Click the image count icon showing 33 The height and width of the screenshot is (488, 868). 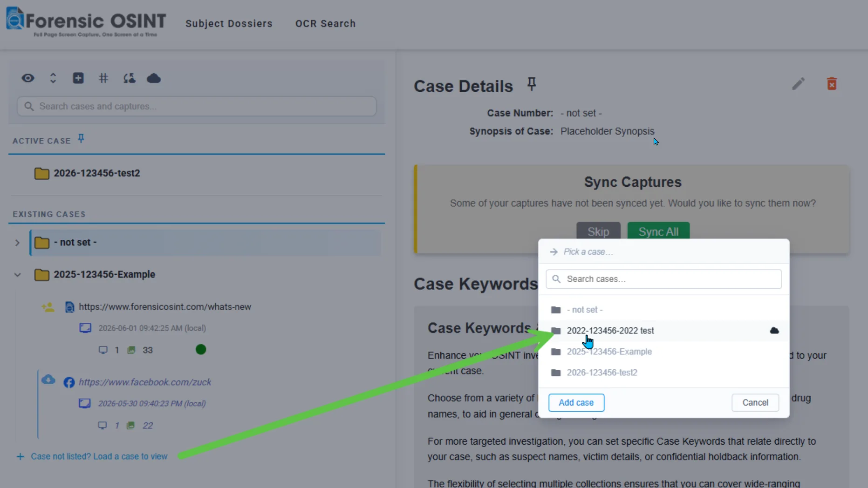pyautogui.click(x=131, y=350)
